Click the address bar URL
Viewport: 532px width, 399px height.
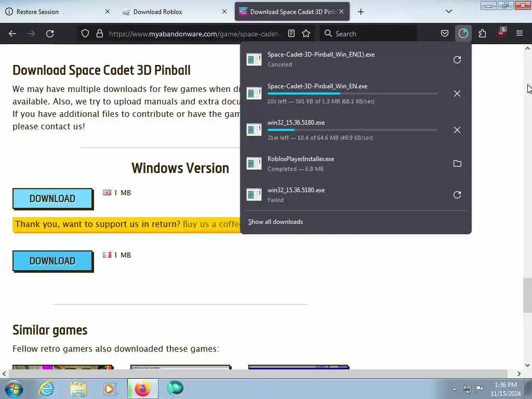[x=195, y=34]
